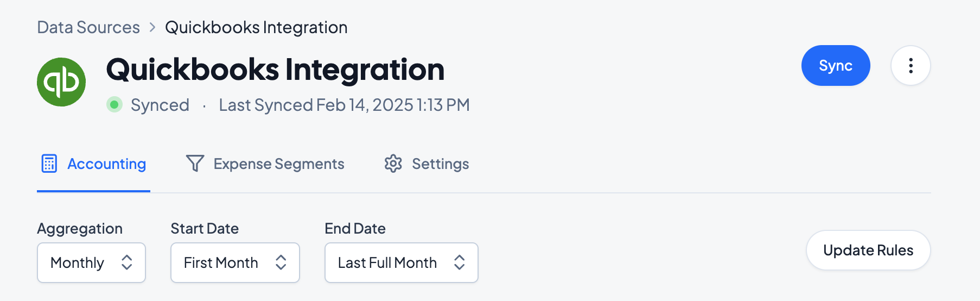The width and height of the screenshot is (980, 301).
Task: Open the three-dot more options menu
Action: (x=911, y=66)
